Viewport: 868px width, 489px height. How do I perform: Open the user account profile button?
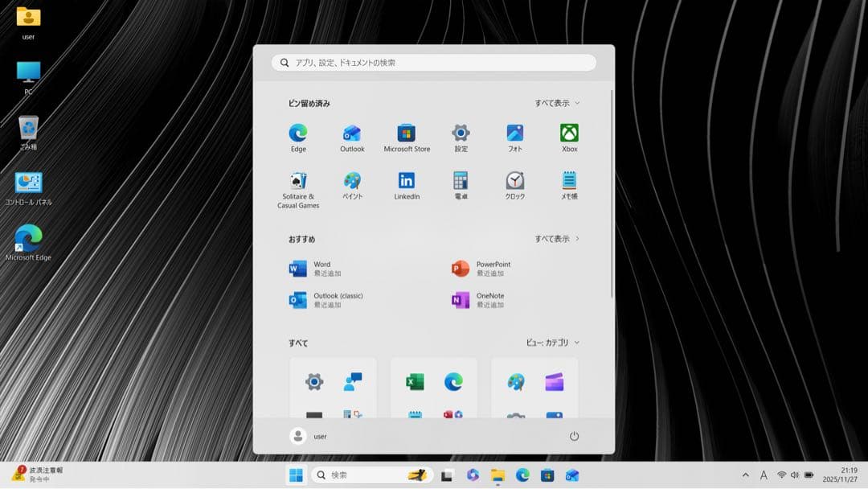click(309, 436)
